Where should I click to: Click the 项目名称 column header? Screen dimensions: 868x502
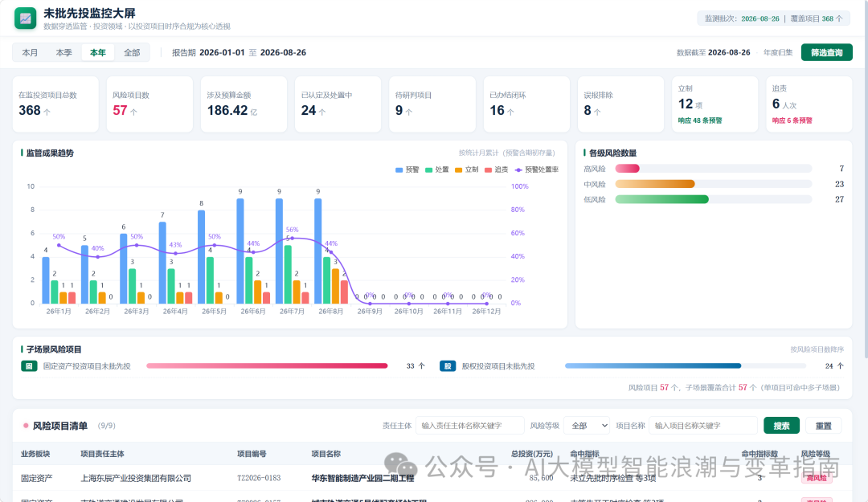click(326, 454)
